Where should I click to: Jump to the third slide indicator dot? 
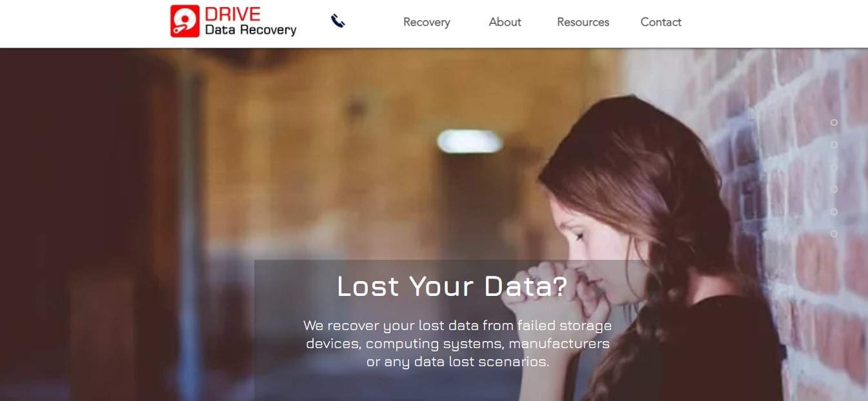(x=834, y=167)
